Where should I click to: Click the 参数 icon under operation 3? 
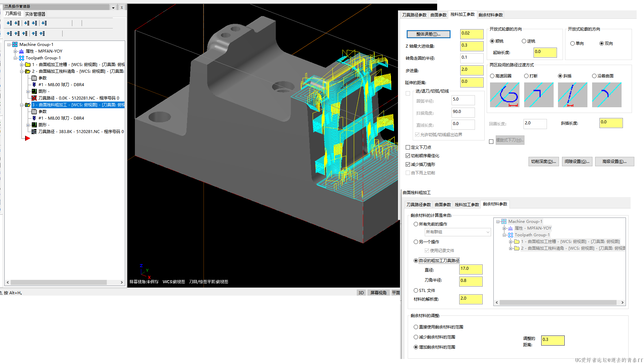click(x=34, y=112)
